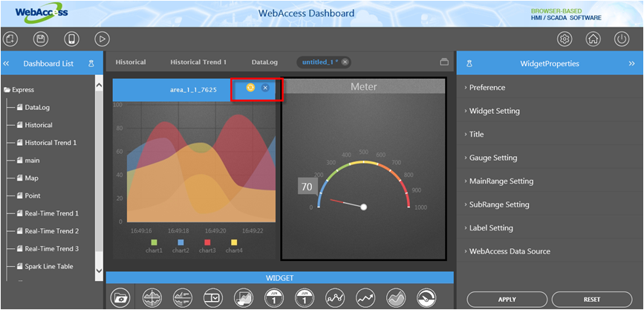Click the APPLY button

coord(507,300)
